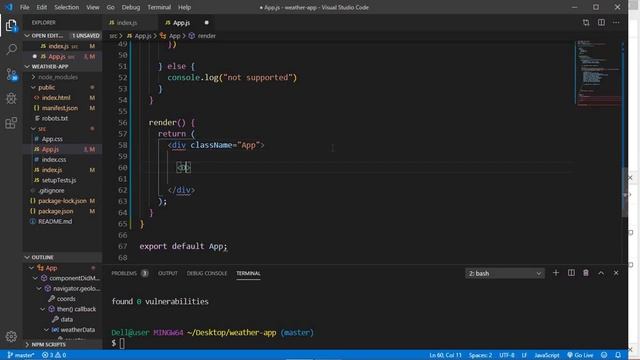Screen dimensions: 640x360
Task: Select the Terminal panel tab
Action: [x=248, y=273]
